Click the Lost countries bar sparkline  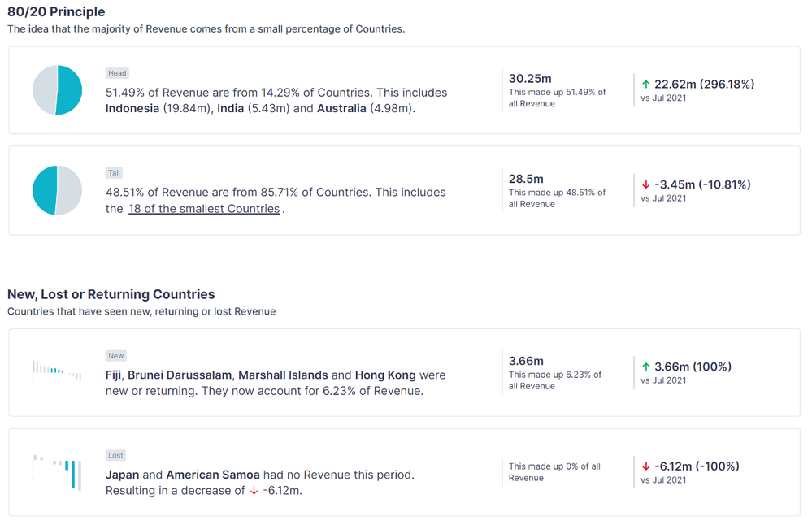coord(57,472)
